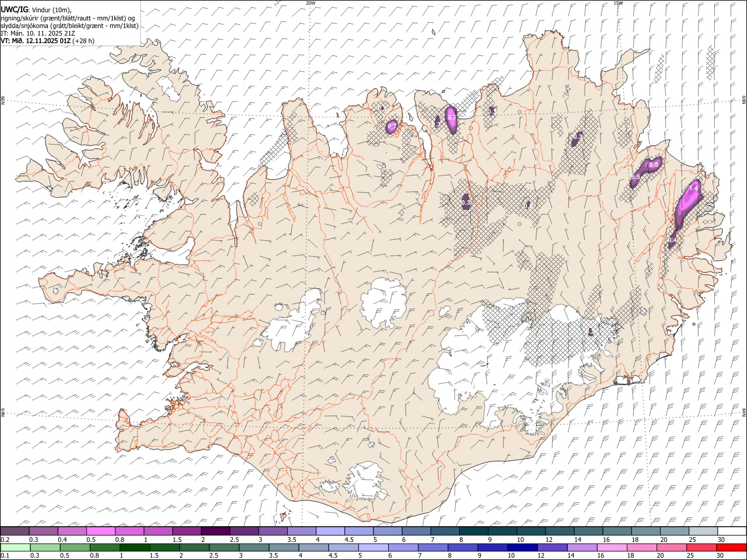Click the rain legend green swatch labeled 0.5
747x560 pixels.
pos(75,547)
